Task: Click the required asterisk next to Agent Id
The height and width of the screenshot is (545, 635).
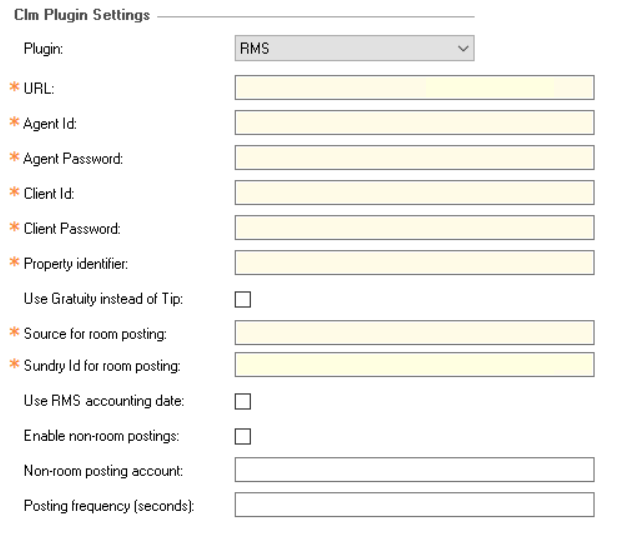Action: (15, 121)
